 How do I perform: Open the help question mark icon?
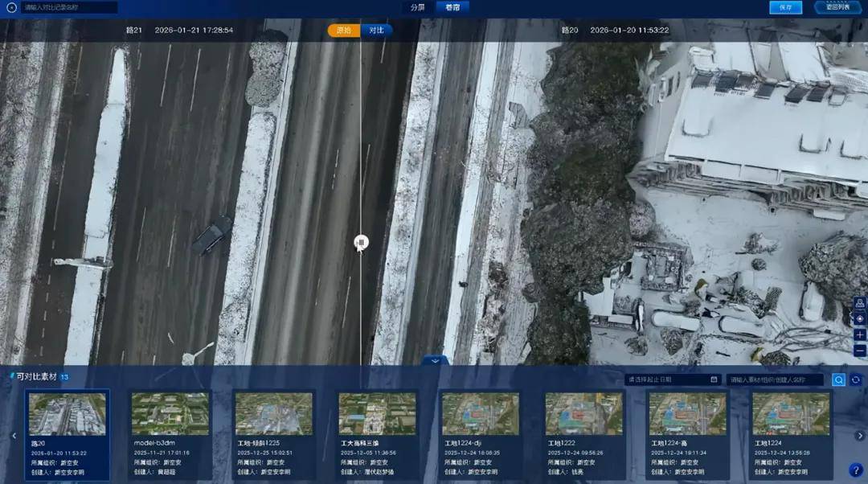coord(855,470)
